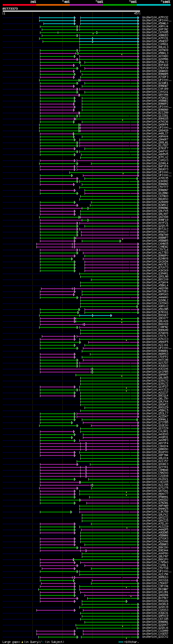Screen dimensions: 173x644
Task: Open hit UniRef100_B2IZM9
Action: [x=155, y=113]
